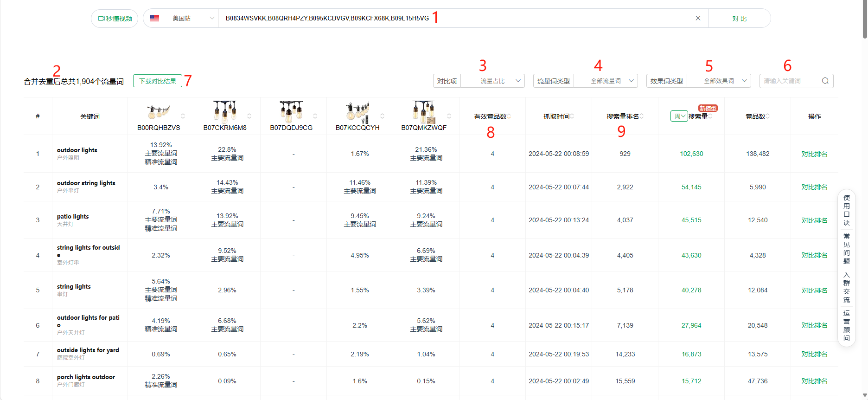Open 运营顾问 in side panel
Viewport: 868px width, 400px height.
pyautogui.click(x=847, y=326)
